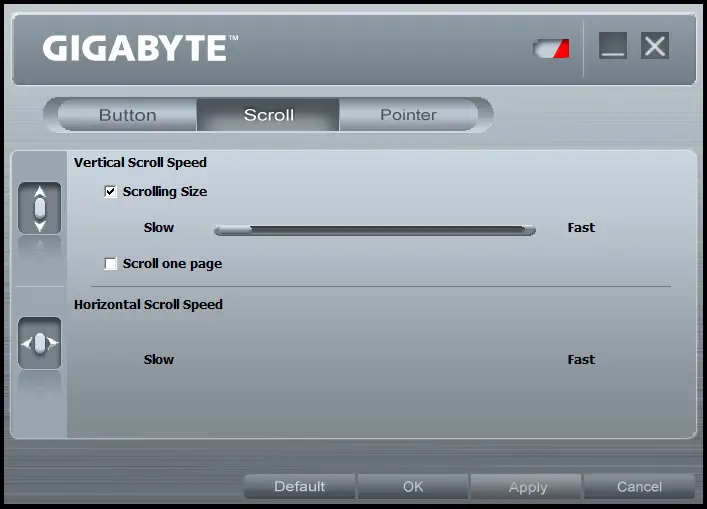707x509 pixels.
Task: Click the vertical scroll speed slider thumb
Action: coord(233,230)
